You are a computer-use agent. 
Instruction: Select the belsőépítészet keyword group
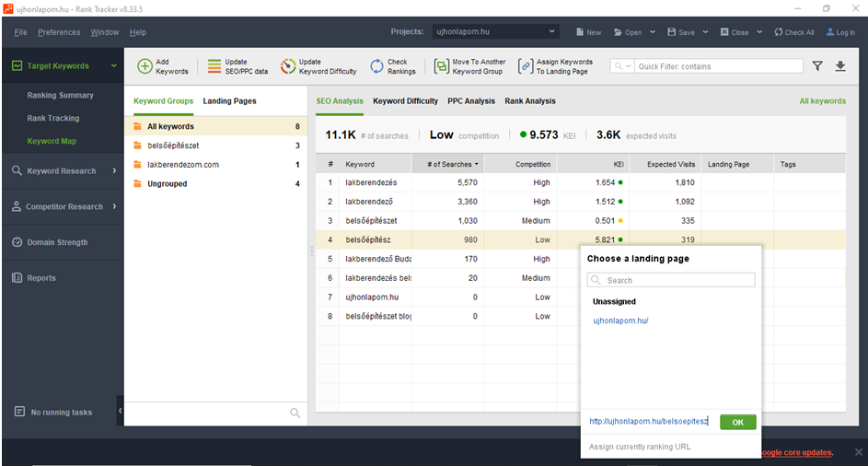216,146
